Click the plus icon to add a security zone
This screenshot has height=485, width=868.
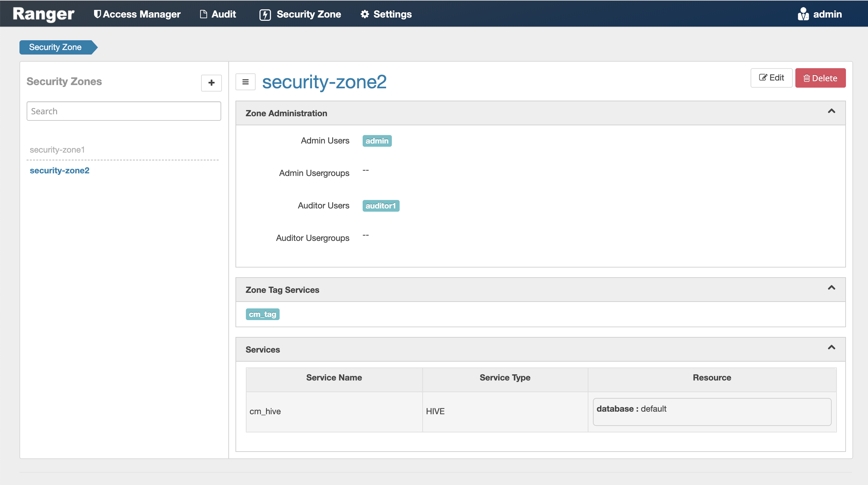coord(211,83)
